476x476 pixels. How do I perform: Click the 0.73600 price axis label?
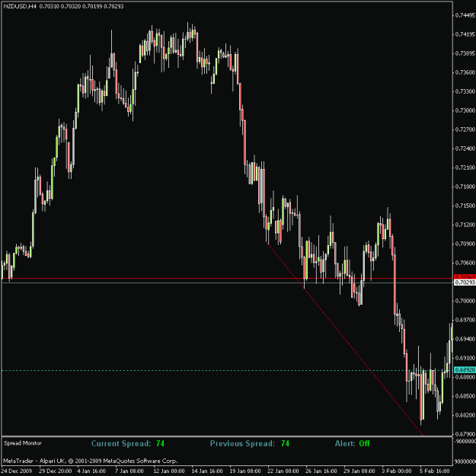(465, 72)
